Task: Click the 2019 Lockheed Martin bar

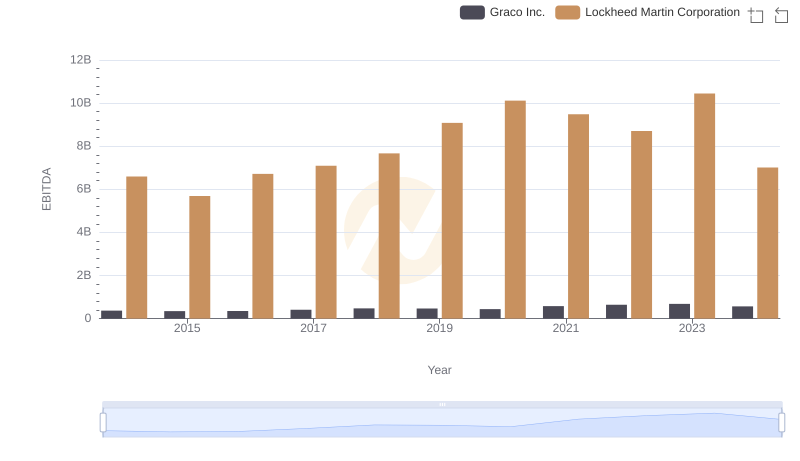Action: pyautogui.click(x=452, y=221)
